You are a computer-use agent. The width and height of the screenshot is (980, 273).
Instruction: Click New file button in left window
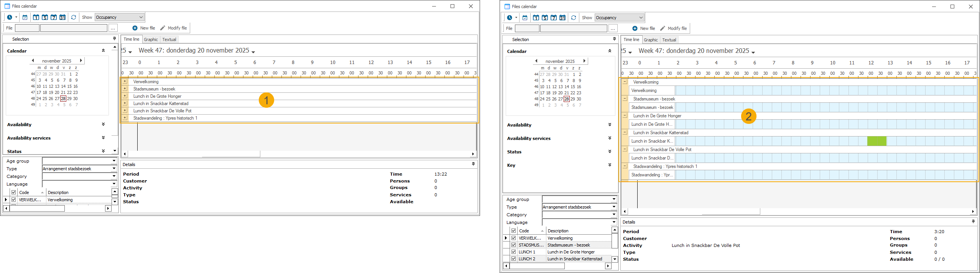pyautogui.click(x=144, y=28)
